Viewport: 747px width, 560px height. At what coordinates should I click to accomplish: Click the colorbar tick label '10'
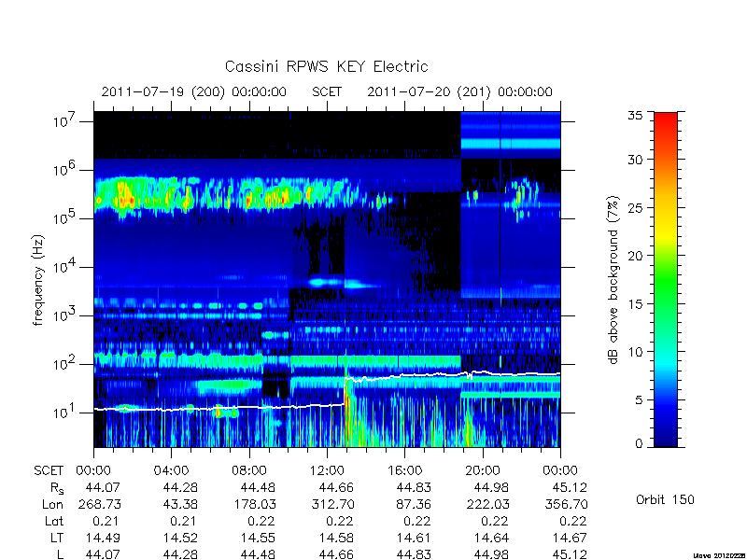coord(635,352)
